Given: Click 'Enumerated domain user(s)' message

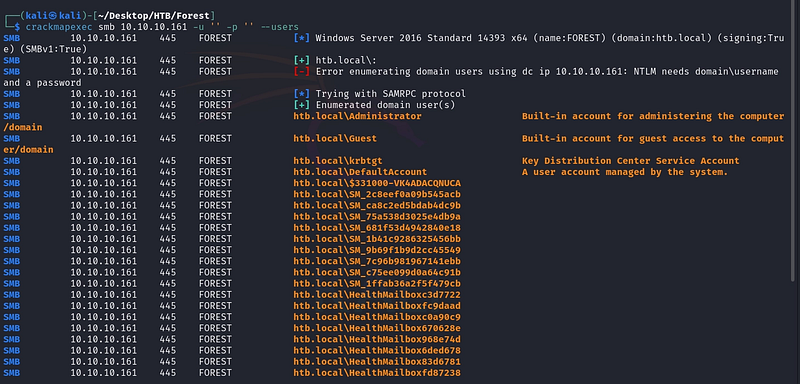Looking at the screenshot, I should [x=385, y=105].
